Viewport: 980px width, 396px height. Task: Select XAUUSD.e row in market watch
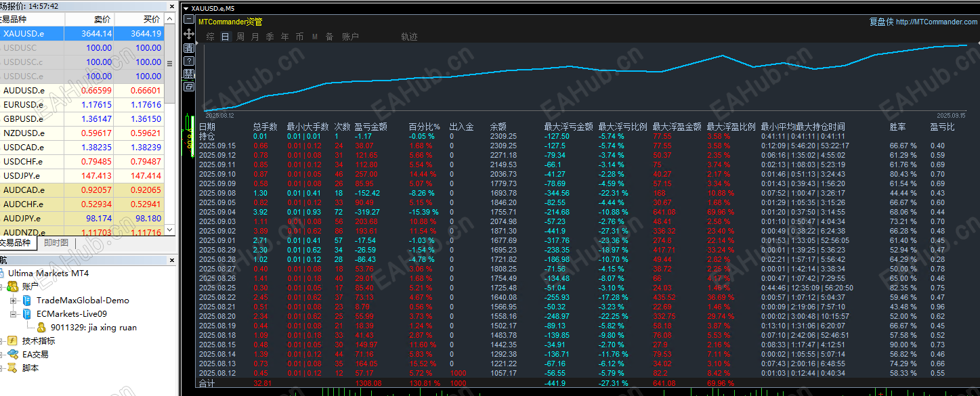pyautogui.click(x=82, y=33)
